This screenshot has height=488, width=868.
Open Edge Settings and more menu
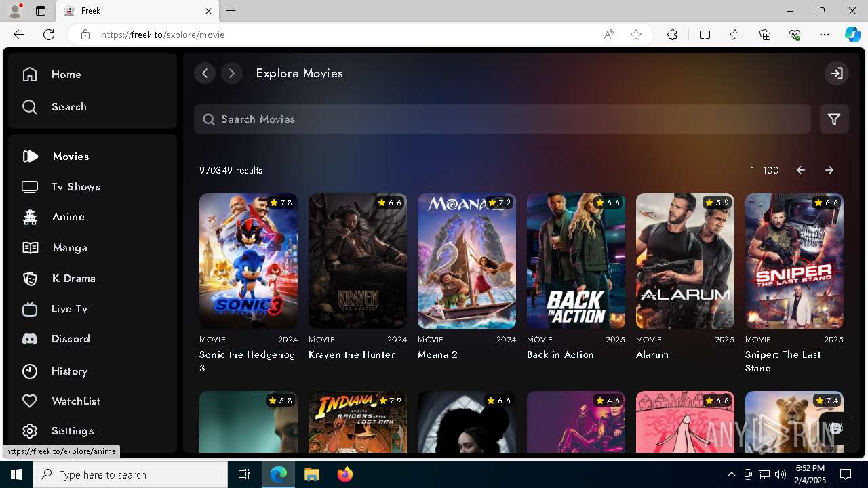825,35
